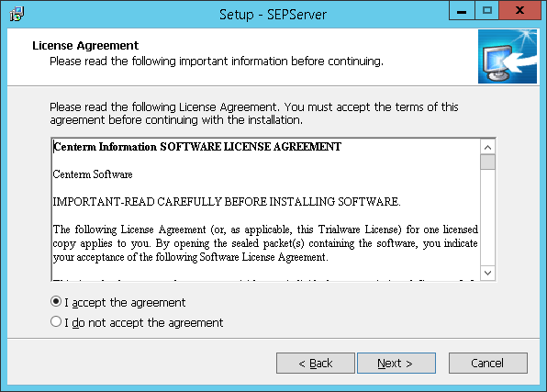This screenshot has height=392, width=547.
Task: Minimize the SEPServer setup window
Action: [462, 10]
